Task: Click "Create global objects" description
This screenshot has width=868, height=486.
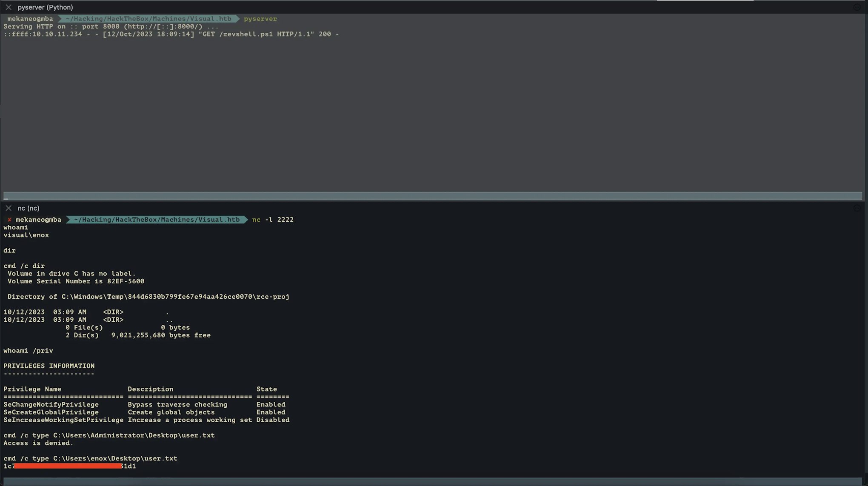Action: [171, 412]
